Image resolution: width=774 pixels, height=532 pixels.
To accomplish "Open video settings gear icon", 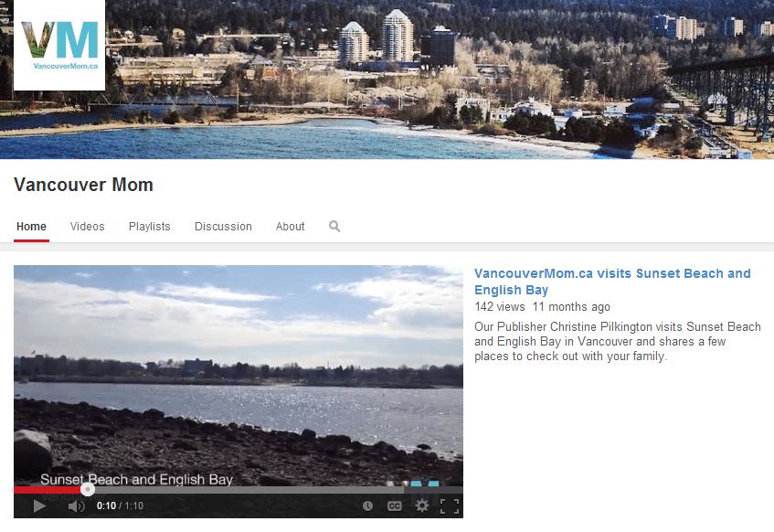I will (x=421, y=505).
